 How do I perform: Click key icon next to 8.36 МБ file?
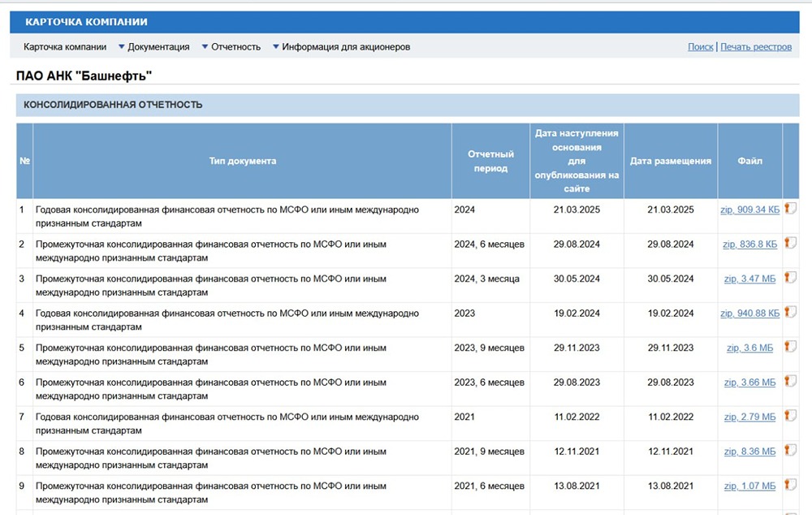point(790,450)
